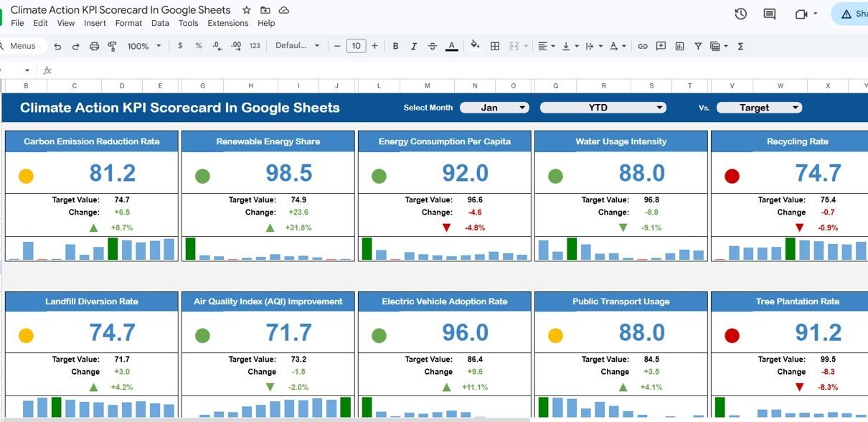The width and height of the screenshot is (868, 422).
Task: Open the fill color picker
Action: point(474,46)
